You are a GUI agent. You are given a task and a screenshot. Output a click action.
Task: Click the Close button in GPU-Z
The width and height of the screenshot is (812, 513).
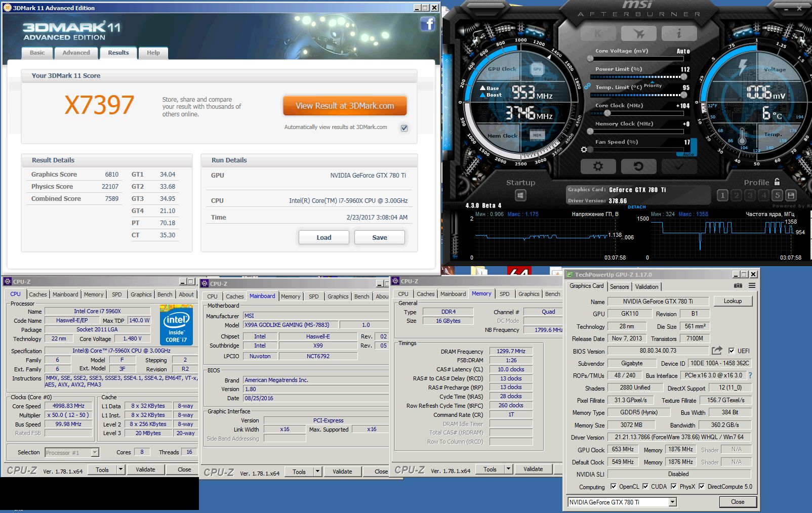tap(738, 502)
